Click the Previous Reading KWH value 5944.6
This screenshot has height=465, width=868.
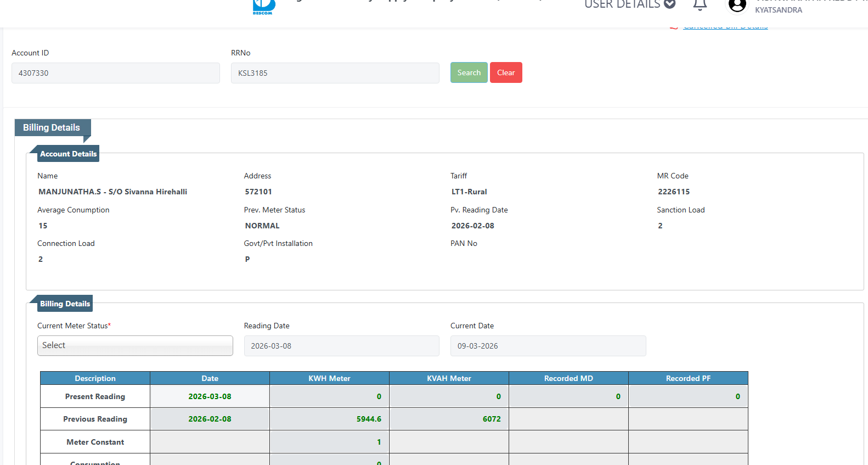pos(369,419)
